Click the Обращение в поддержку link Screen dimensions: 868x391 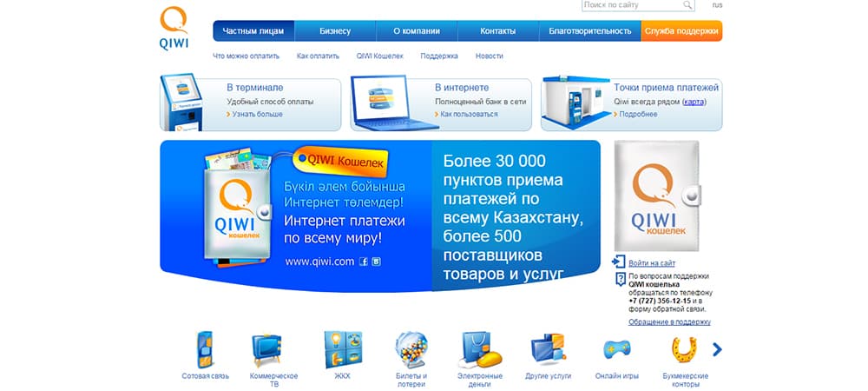click(669, 321)
